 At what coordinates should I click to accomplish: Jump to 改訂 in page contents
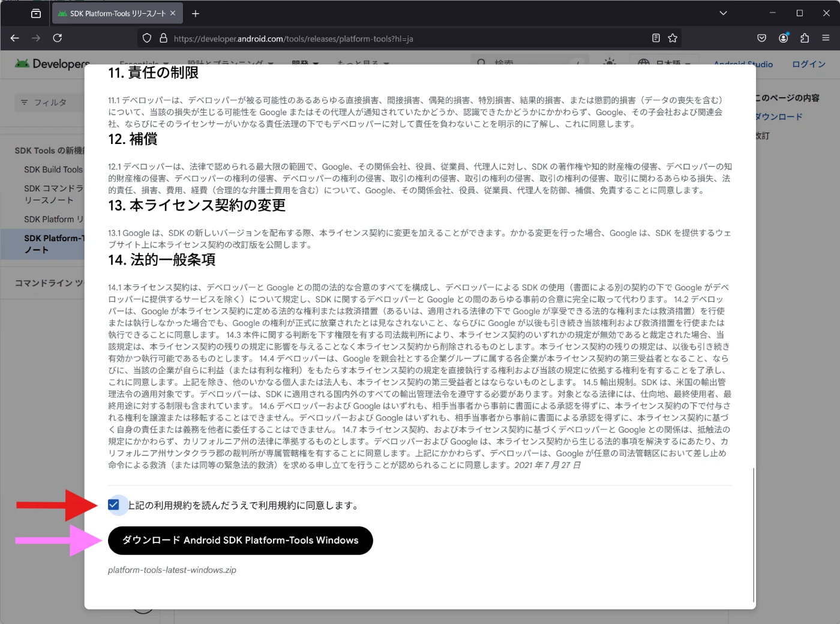(763, 136)
